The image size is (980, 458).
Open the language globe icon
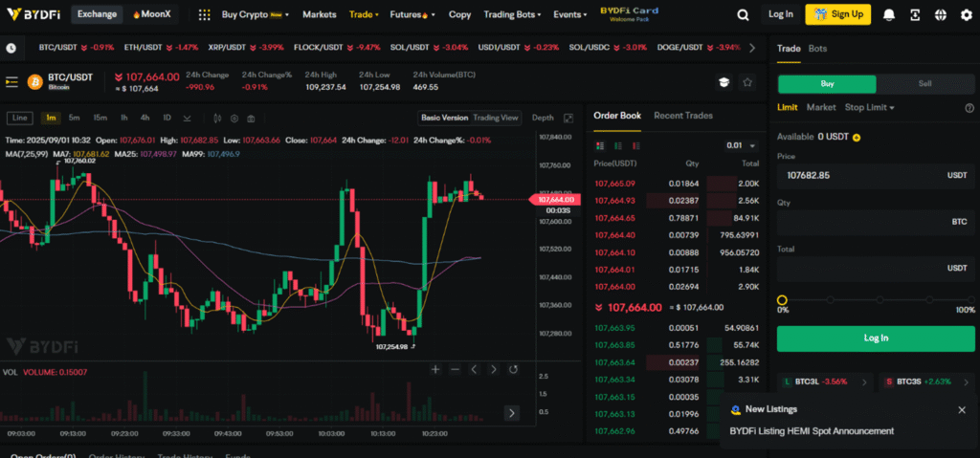coord(941,14)
